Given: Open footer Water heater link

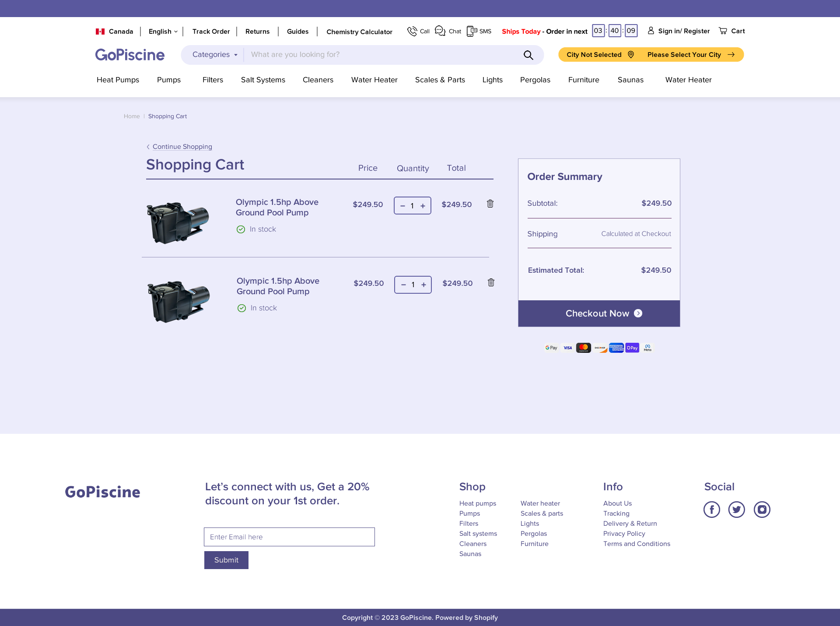Looking at the screenshot, I should click(x=540, y=503).
